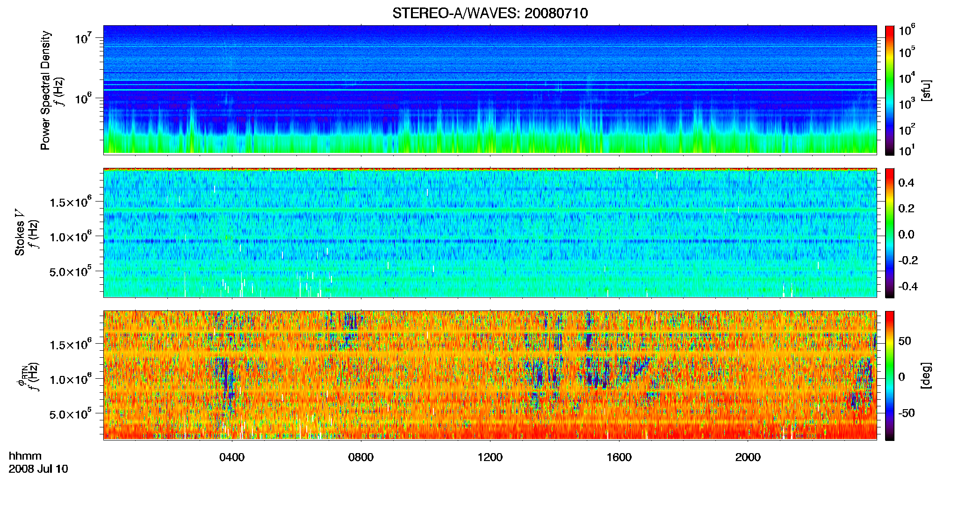Click the 1600 time axis label
Screen dimensions: 980x505
click(x=619, y=457)
